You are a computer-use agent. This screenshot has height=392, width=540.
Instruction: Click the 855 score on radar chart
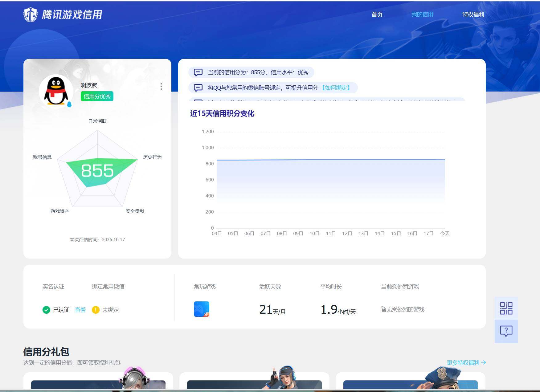click(97, 170)
